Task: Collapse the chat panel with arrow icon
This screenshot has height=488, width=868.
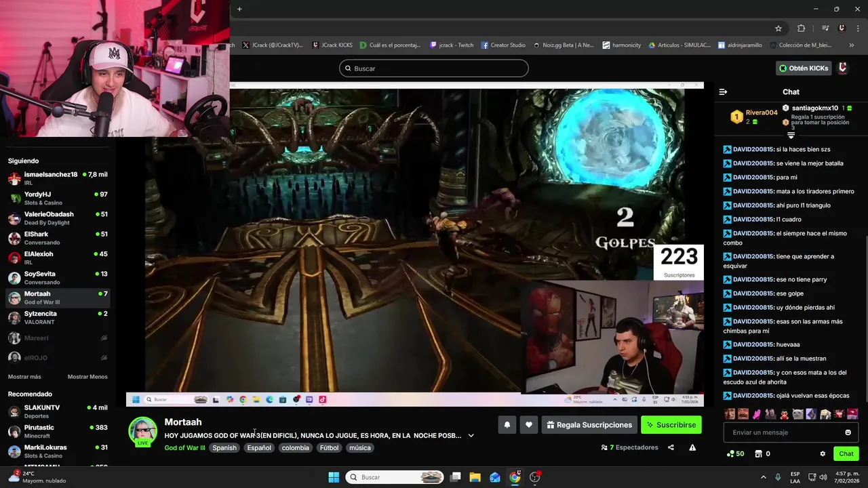Action: [x=723, y=91]
